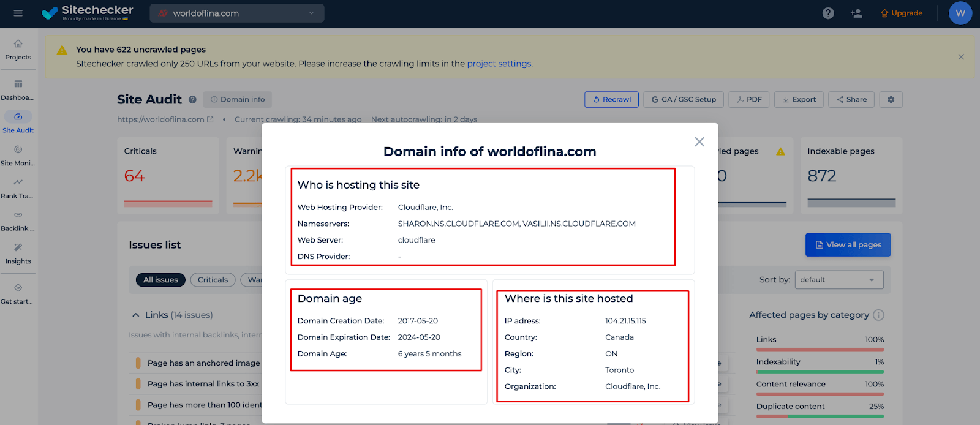Image resolution: width=980 pixels, height=425 pixels.
Task: Click the View all pages button
Action: pyautogui.click(x=848, y=245)
